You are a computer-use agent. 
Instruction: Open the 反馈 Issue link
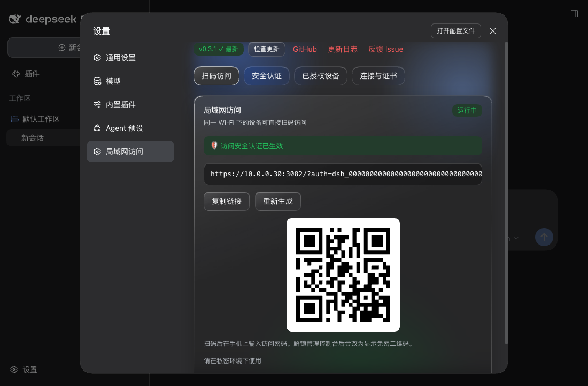pyautogui.click(x=385, y=49)
